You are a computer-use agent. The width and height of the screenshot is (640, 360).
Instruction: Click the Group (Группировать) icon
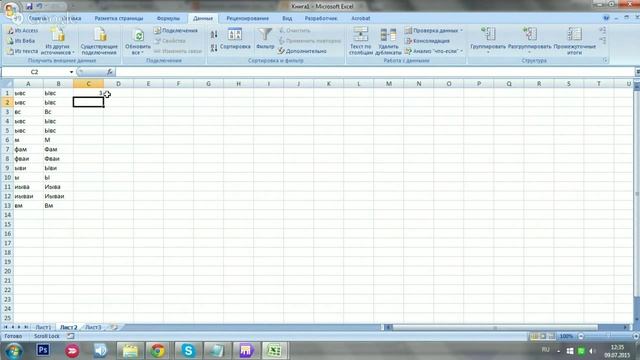tap(488, 34)
